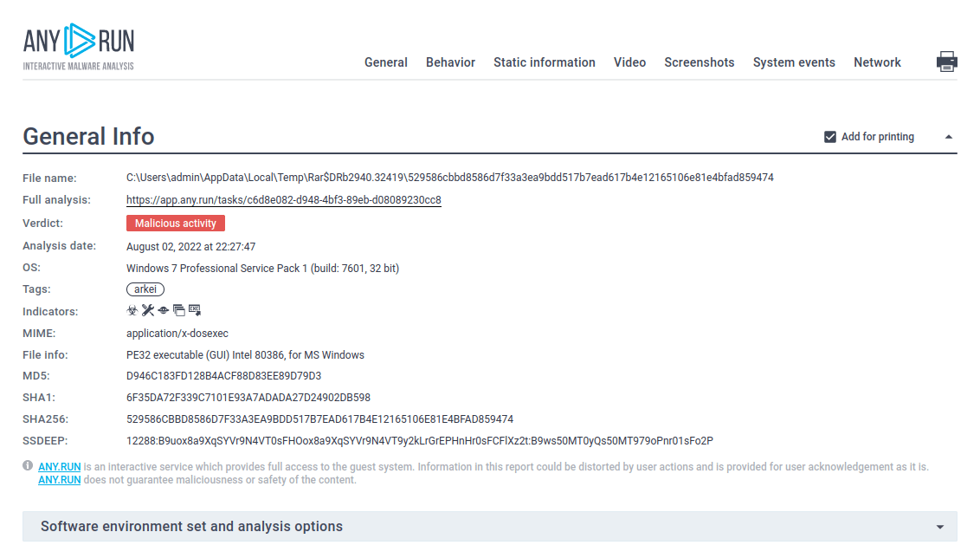
Task: Click the ANY.RUN link in the disclaimer
Action: pyautogui.click(x=59, y=466)
